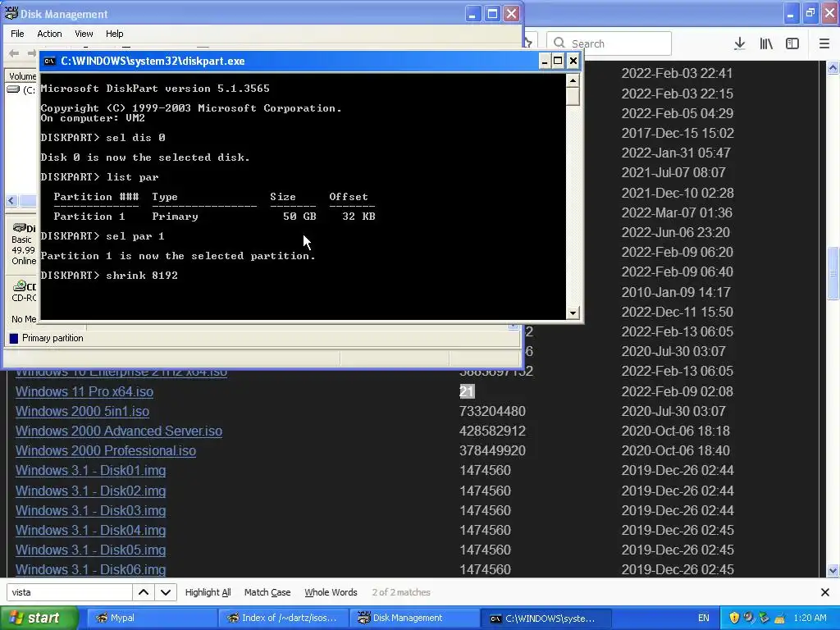Click the 1:20 AM clock in the tray
This screenshot has height=630, width=840.
click(810, 619)
